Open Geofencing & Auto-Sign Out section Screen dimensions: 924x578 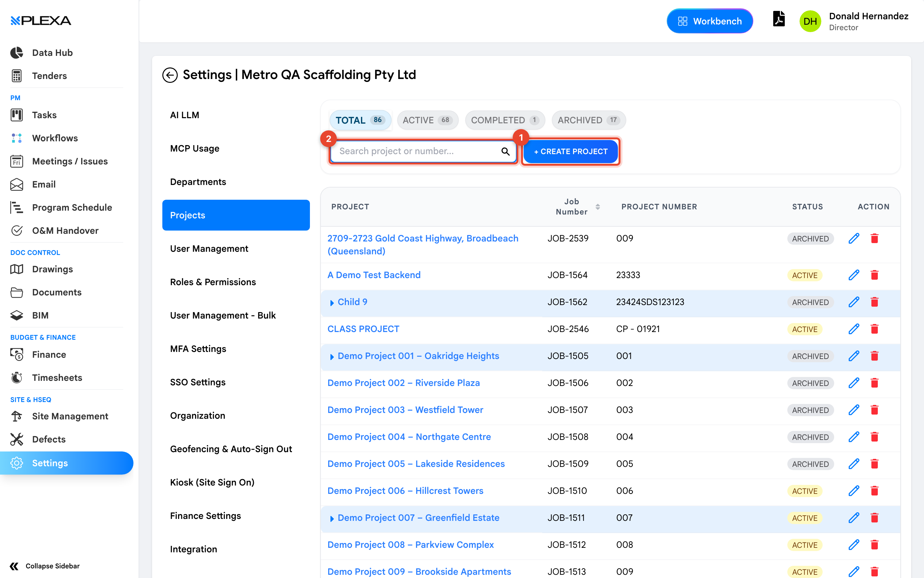[236, 449]
